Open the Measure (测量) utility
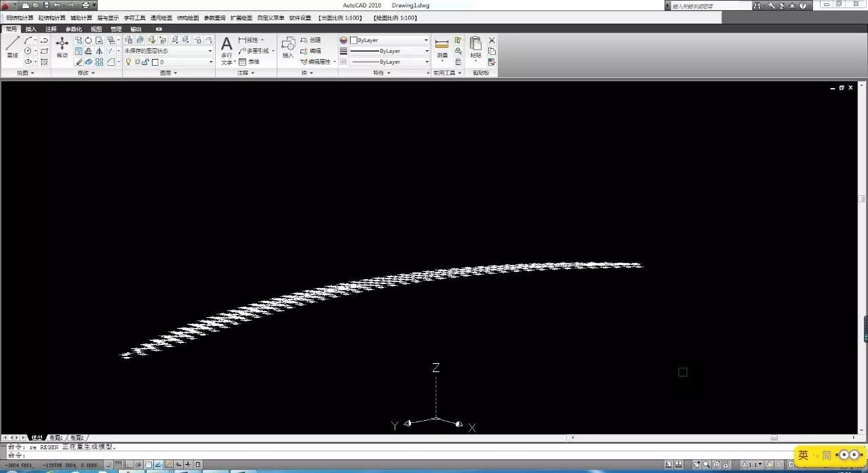This screenshot has height=473, width=868. tap(442, 47)
